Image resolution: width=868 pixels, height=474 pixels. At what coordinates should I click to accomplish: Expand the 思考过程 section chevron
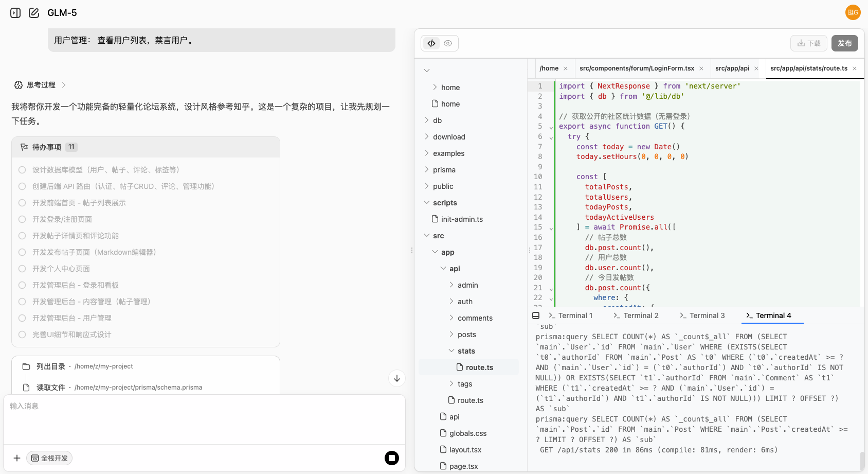(x=63, y=85)
